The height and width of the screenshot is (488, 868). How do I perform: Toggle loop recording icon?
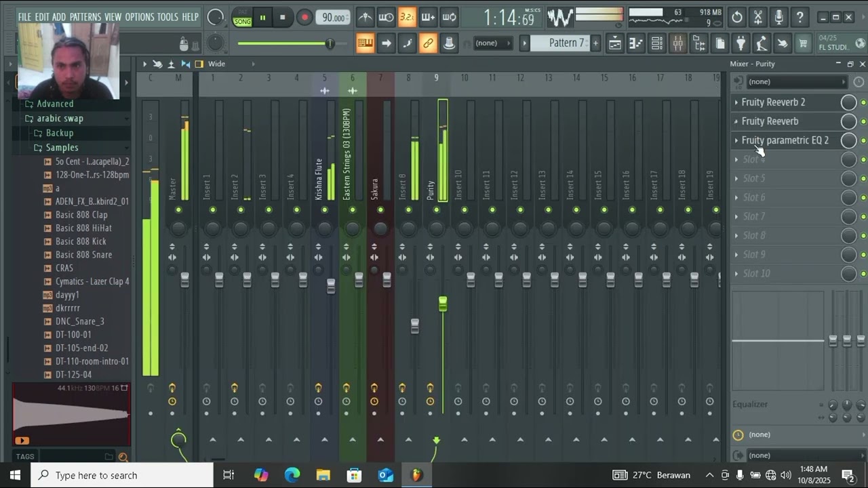point(449,18)
